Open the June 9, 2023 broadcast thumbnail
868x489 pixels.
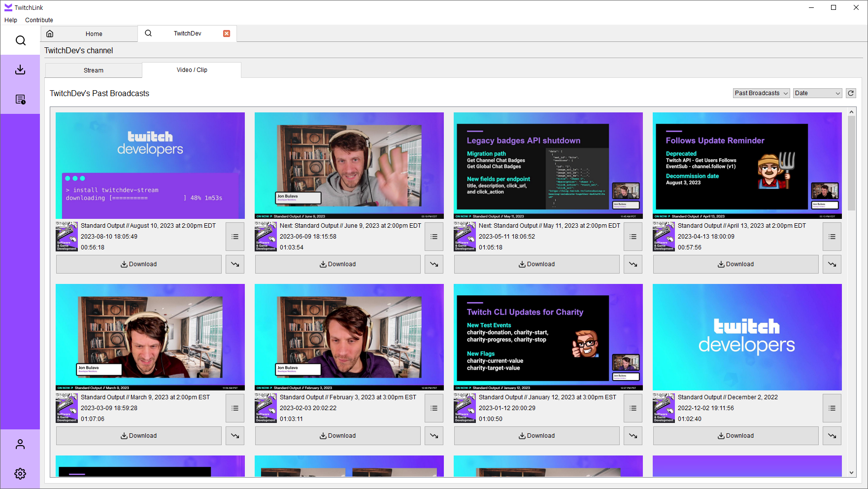tap(349, 166)
